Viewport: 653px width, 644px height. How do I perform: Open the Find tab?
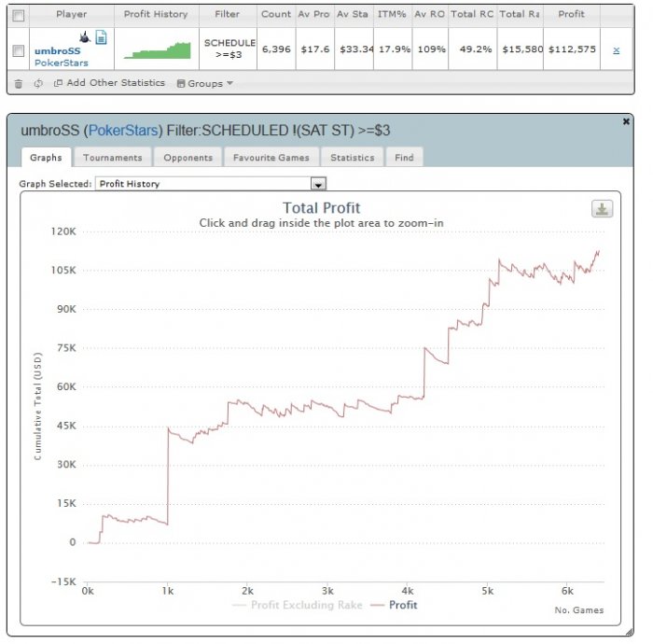404,158
